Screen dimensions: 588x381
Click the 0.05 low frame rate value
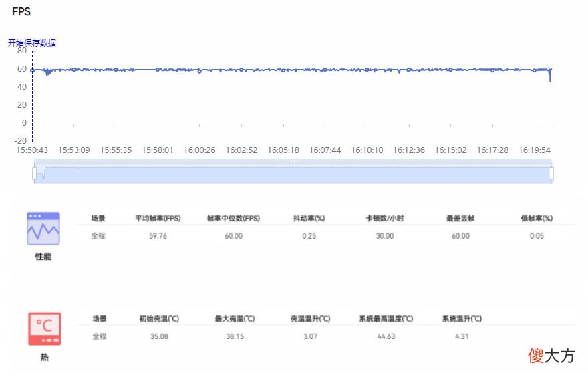click(x=537, y=236)
